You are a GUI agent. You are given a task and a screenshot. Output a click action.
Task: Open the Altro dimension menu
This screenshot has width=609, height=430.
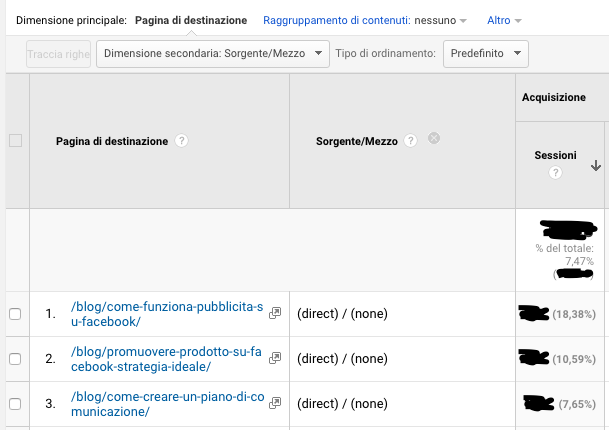[503, 20]
